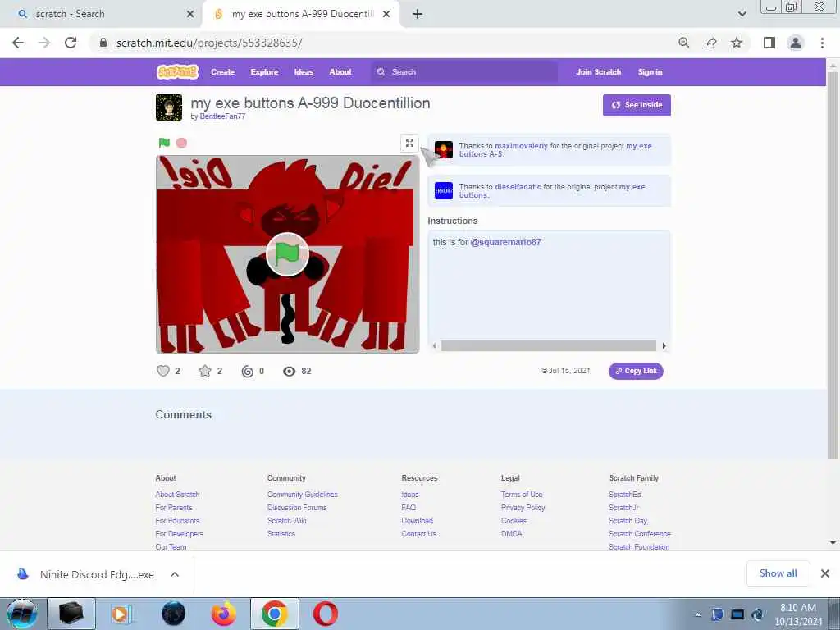
Task: Show hidden system tray icons
Action: (x=697, y=614)
